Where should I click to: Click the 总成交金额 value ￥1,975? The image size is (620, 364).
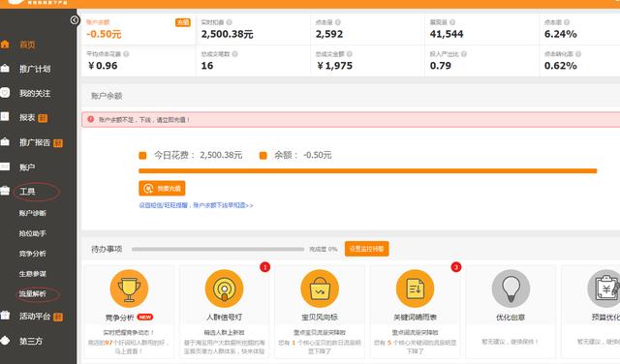334,66
